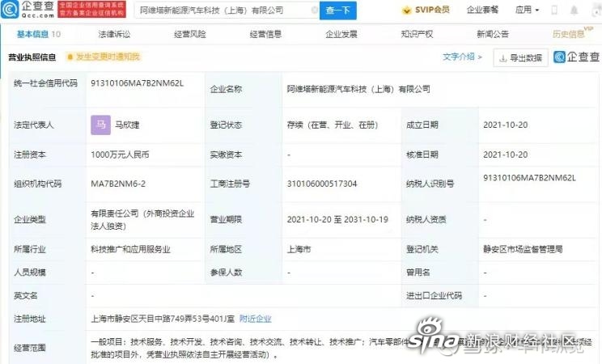Select 所属地区 value 上海市

point(299,250)
